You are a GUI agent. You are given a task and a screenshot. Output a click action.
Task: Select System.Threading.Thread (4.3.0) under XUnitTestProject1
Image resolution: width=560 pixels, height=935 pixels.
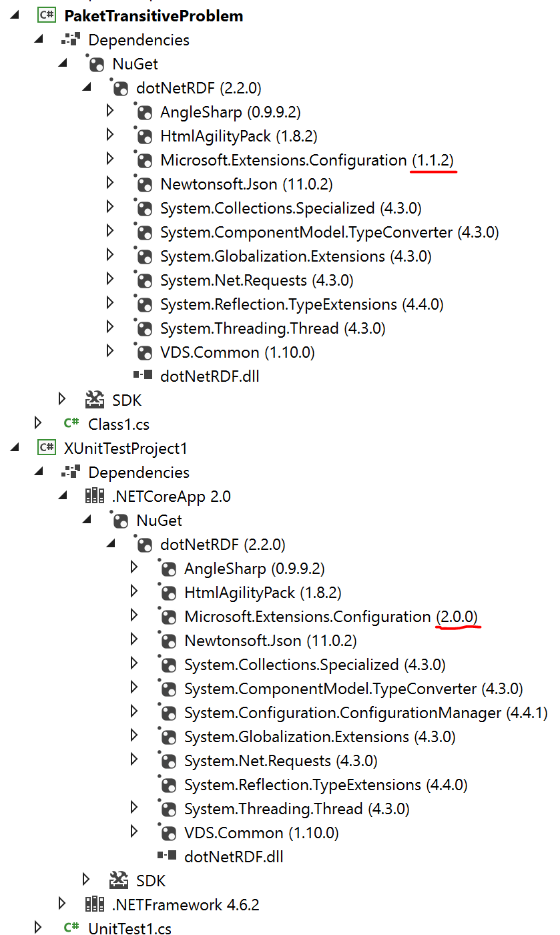tap(279, 808)
